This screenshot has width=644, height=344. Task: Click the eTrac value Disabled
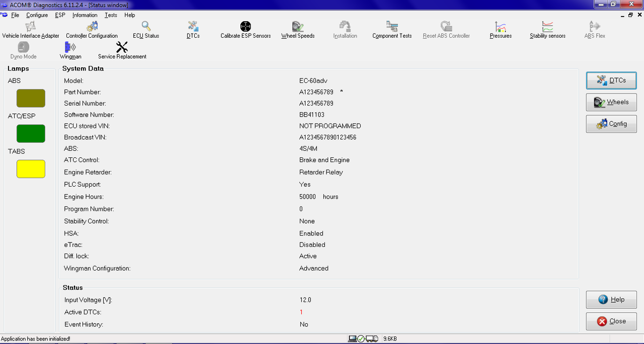pos(312,245)
